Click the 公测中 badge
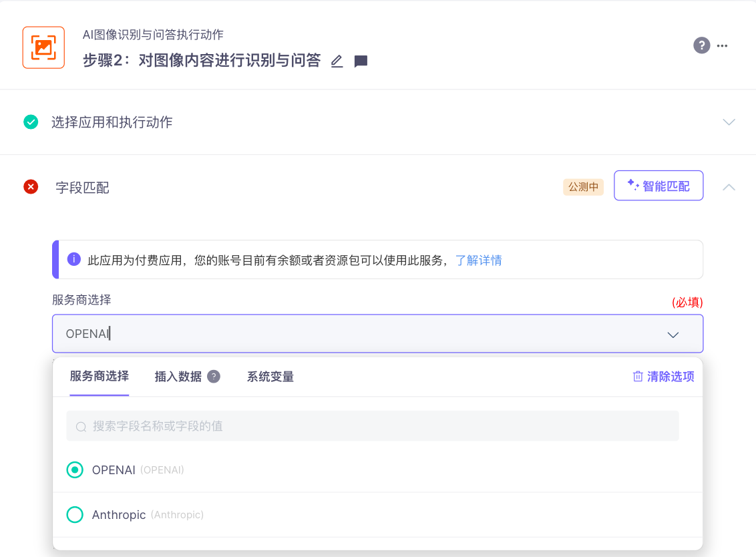The image size is (756, 557). 584,186
